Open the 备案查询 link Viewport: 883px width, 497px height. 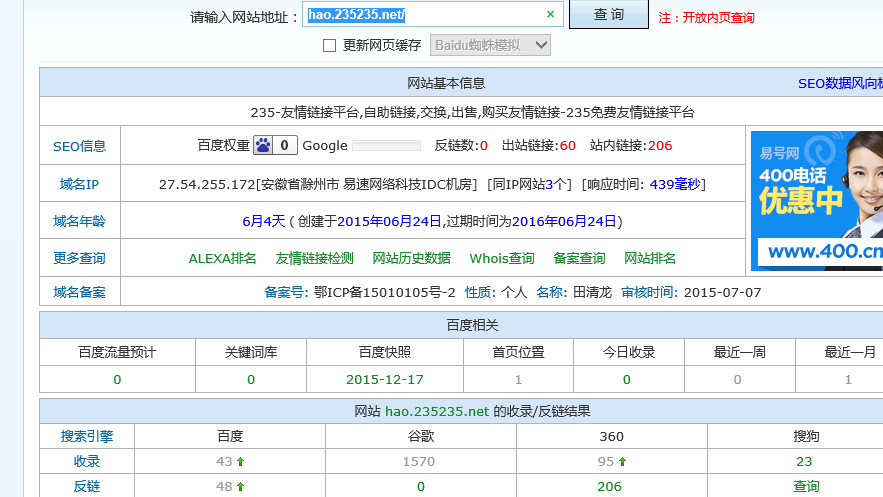coord(579,258)
